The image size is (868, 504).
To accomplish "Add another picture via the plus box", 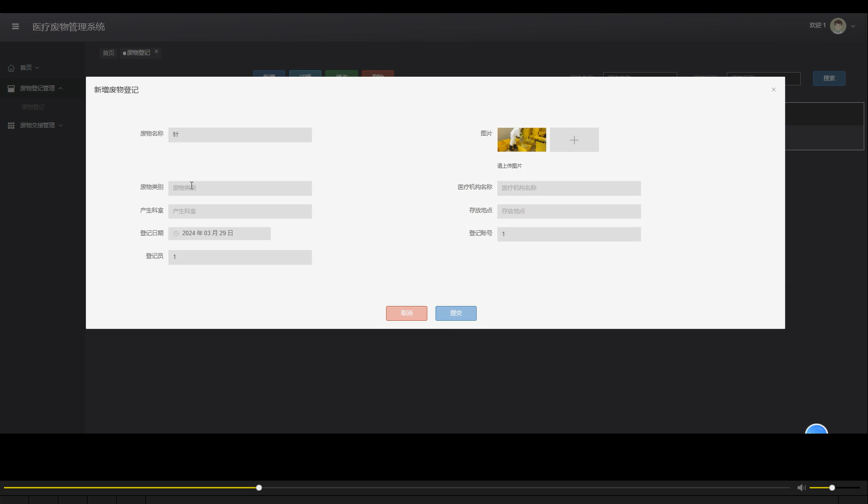I will tap(574, 140).
